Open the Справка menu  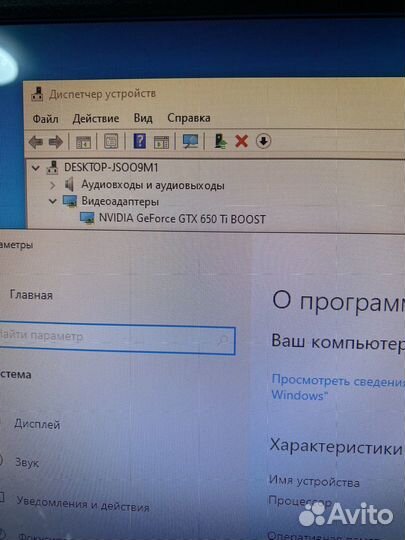pos(189,118)
